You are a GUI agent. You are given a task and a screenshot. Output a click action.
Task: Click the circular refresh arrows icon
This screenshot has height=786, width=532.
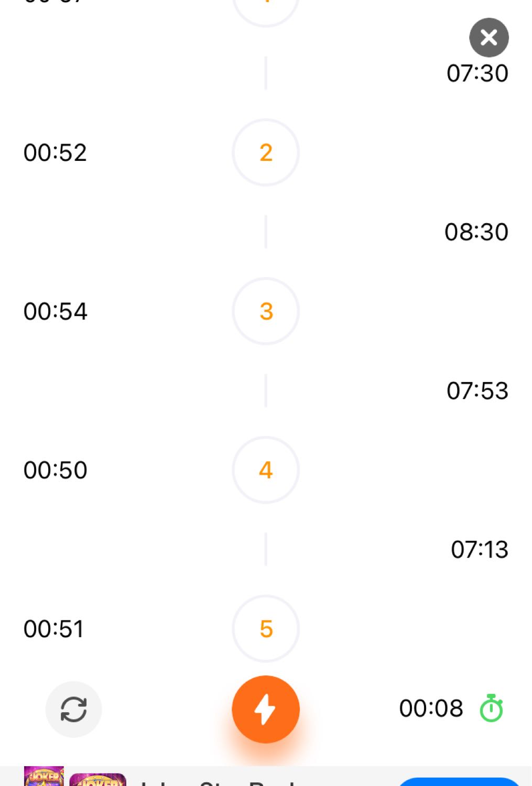tap(73, 709)
